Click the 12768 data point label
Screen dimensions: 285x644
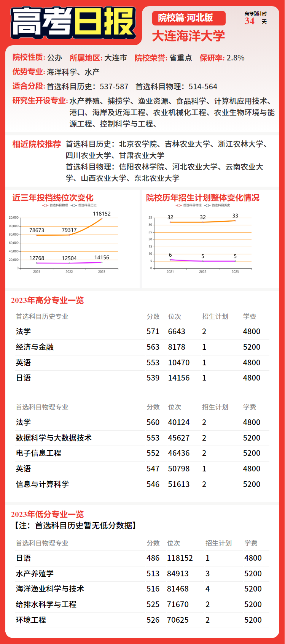tap(37, 258)
